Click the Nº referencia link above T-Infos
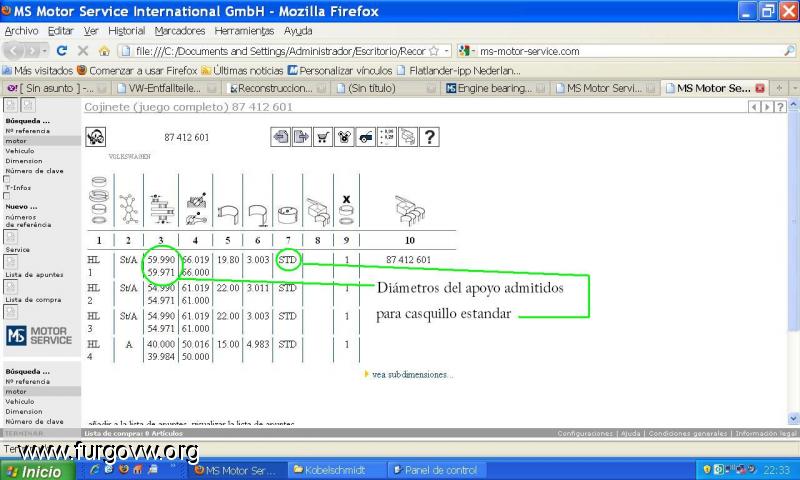 pyautogui.click(x=28, y=131)
